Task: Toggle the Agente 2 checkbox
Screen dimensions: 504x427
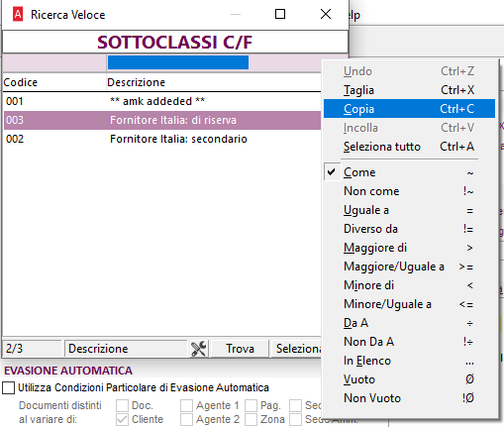Action: click(186, 419)
